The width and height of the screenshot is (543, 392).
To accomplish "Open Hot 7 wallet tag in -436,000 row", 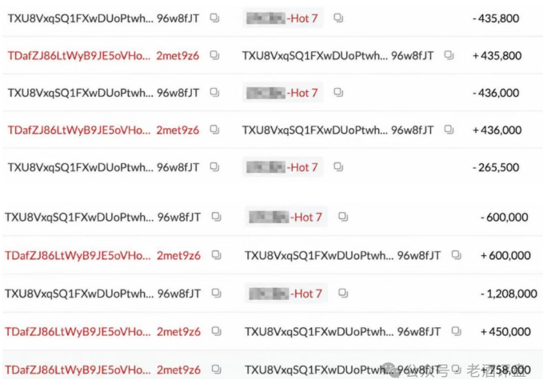I will [282, 93].
